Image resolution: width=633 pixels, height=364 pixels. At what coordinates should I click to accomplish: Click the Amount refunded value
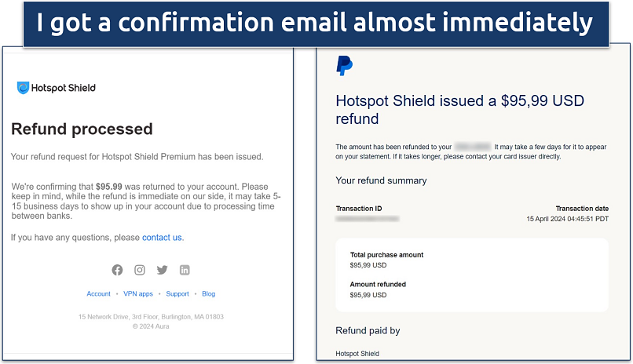coord(368,295)
